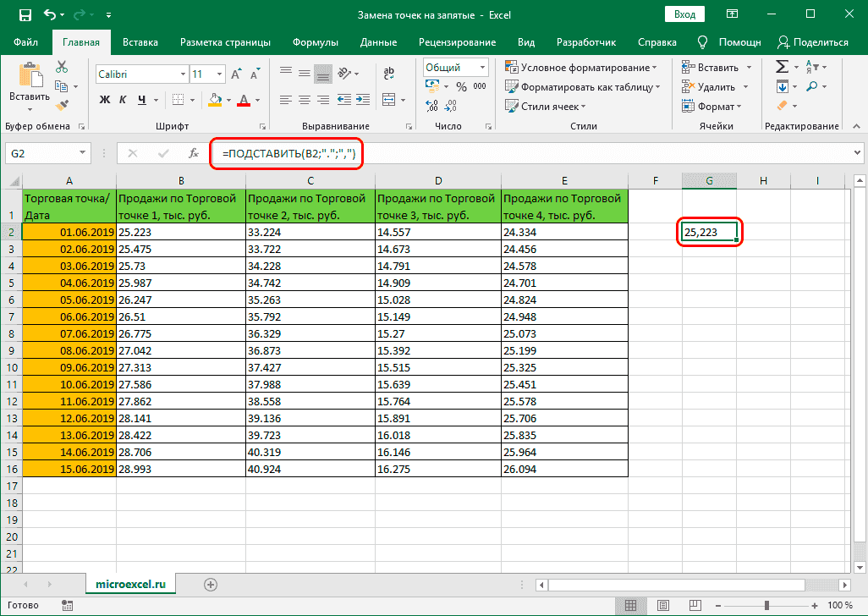
Task: Click the Поделиться button
Action: pyautogui.click(x=812, y=41)
